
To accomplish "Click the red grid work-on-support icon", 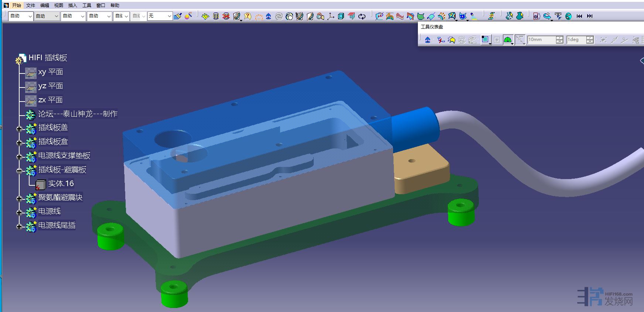I will click(351, 16).
